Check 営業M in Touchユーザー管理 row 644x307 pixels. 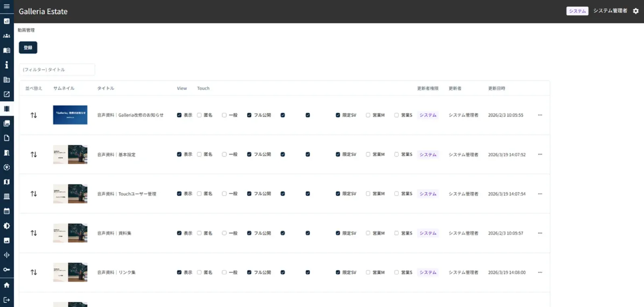tap(368, 194)
